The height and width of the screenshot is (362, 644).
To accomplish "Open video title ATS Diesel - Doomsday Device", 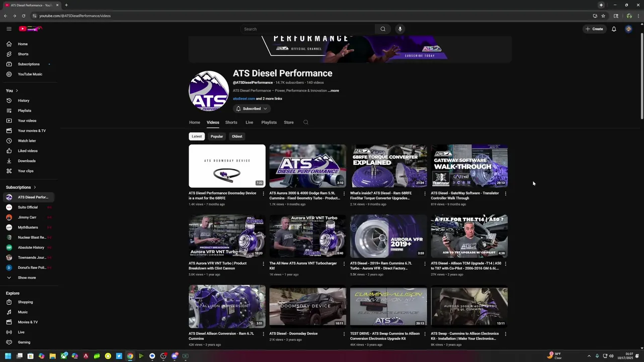I will click(x=293, y=333).
